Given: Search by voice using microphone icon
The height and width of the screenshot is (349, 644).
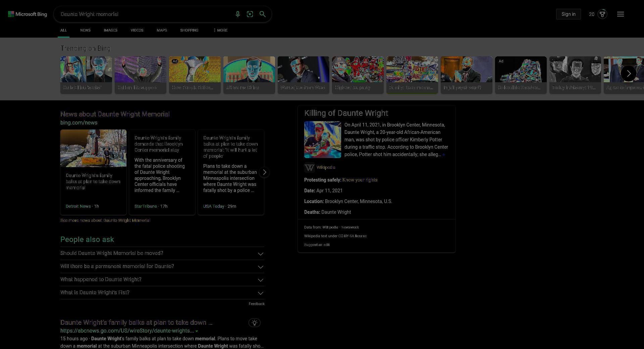Looking at the screenshot, I should point(237,14).
